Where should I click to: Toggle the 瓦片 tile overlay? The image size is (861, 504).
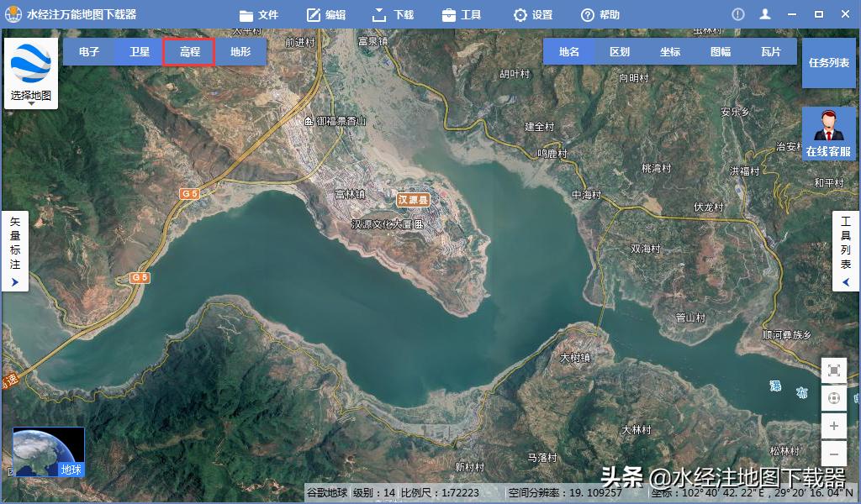coord(771,51)
